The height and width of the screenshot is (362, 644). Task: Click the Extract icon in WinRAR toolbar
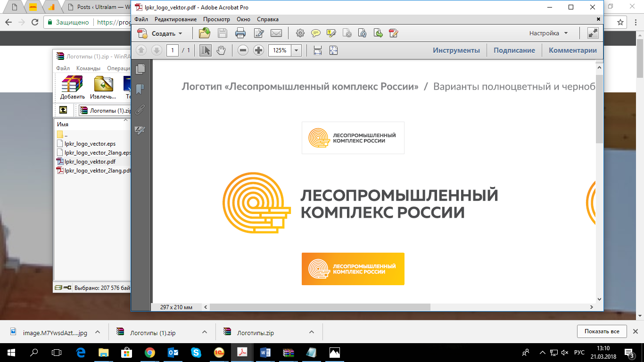103,87
